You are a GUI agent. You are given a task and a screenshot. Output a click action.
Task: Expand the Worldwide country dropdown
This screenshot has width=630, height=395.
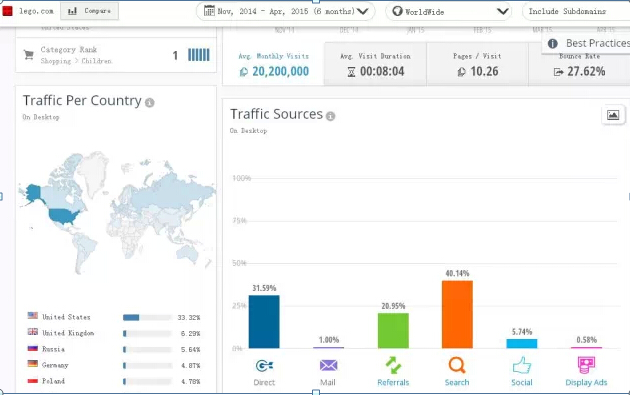448,11
